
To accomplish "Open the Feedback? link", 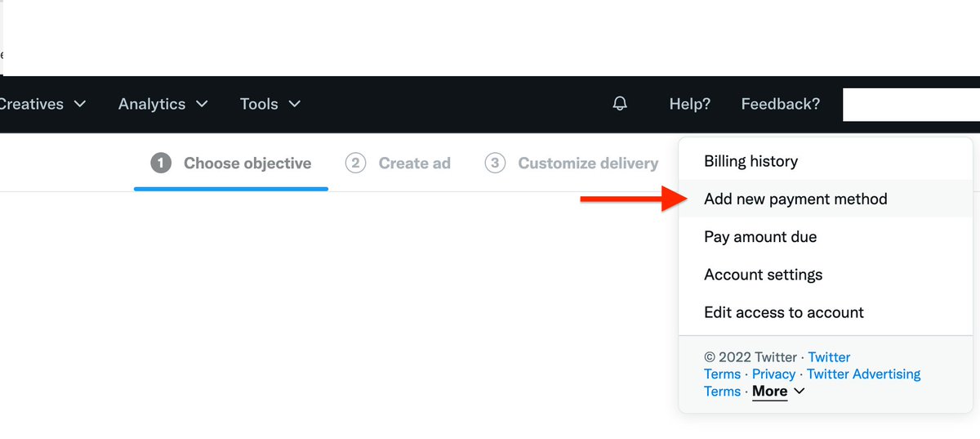I will [x=780, y=104].
